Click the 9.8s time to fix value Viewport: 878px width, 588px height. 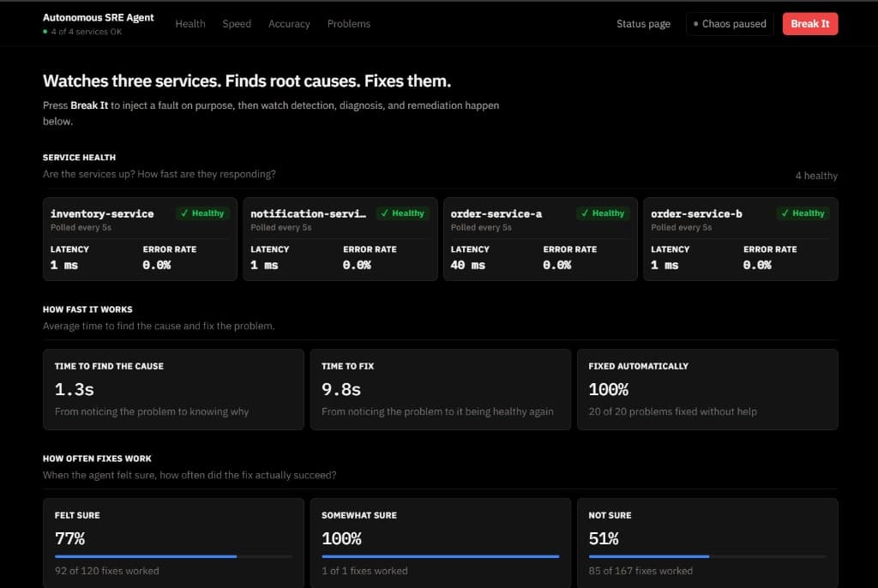pos(341,389)
